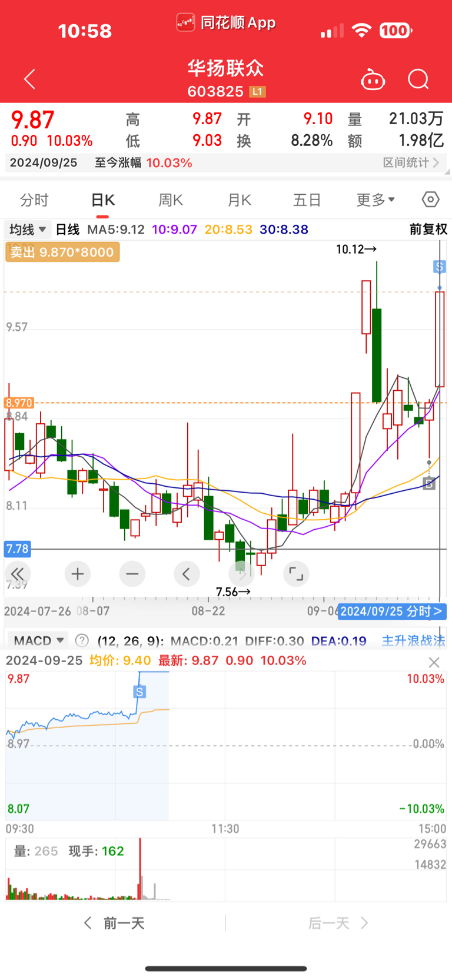The image size is (452, 980).
Task: Tap the S sell marker on daily chart
Action: click(439, 267)
